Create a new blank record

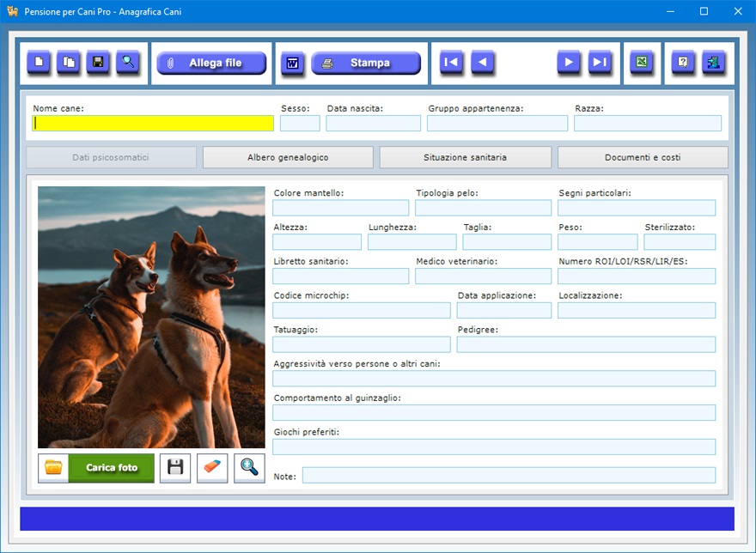39,62
